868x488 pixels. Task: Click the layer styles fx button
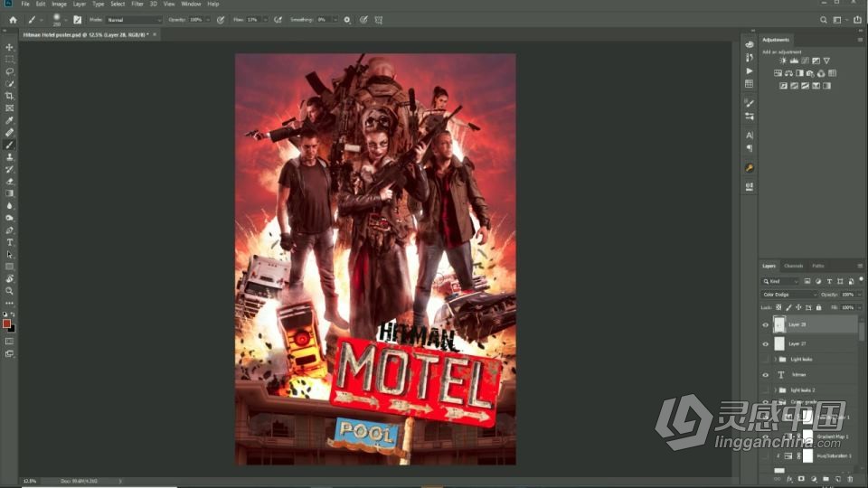(x=789, y=479)
